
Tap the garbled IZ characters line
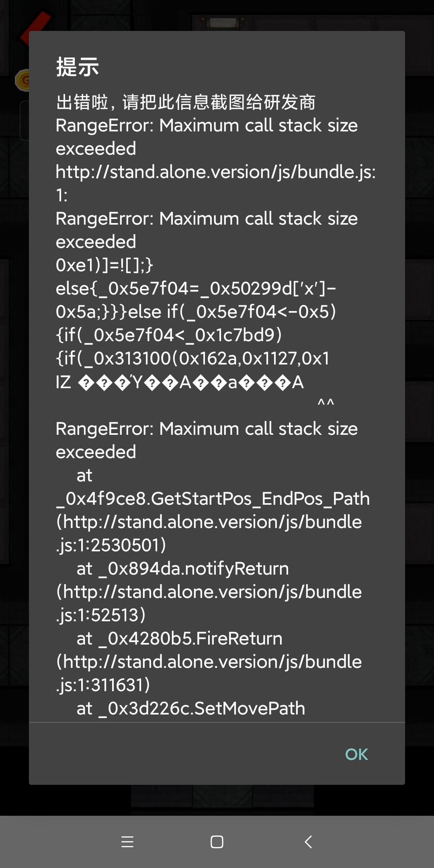click(180, 382)
